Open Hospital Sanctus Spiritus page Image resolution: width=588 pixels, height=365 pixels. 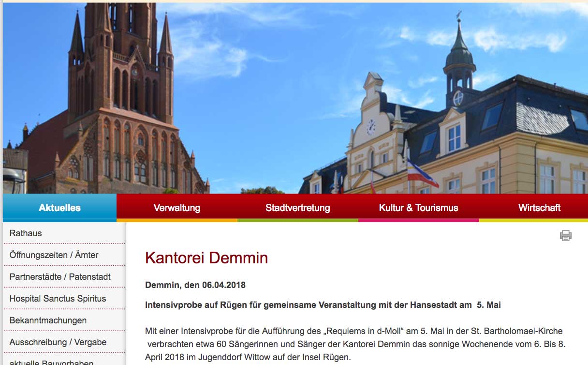pyautogui.click(x=64, y=299)
